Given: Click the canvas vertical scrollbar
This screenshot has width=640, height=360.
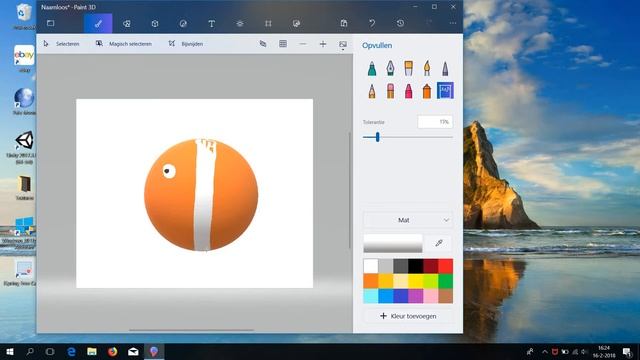Looking at the screenshot, I should pos(349,190).
